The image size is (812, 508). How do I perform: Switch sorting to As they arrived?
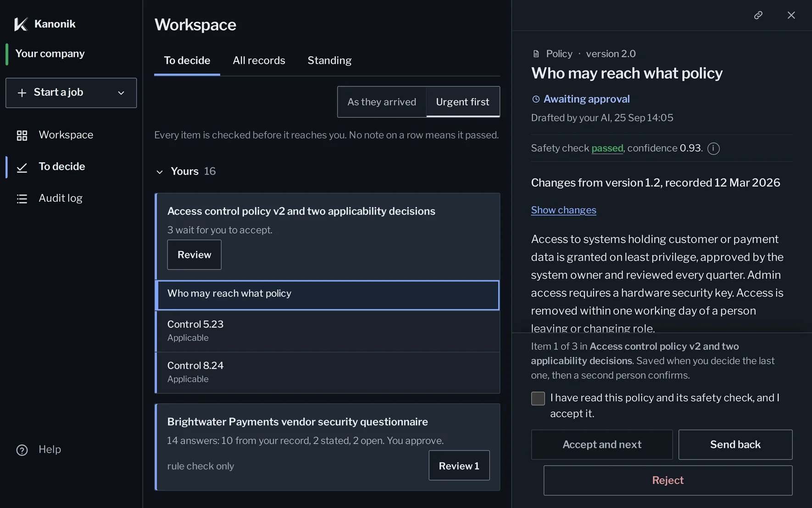pyautogui.click(x=382, y=102)
